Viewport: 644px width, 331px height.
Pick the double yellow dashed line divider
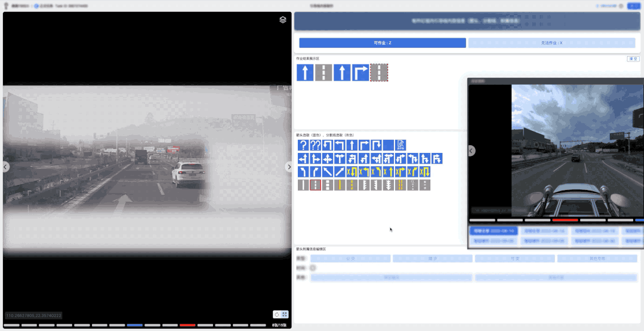tap(400, 185)
